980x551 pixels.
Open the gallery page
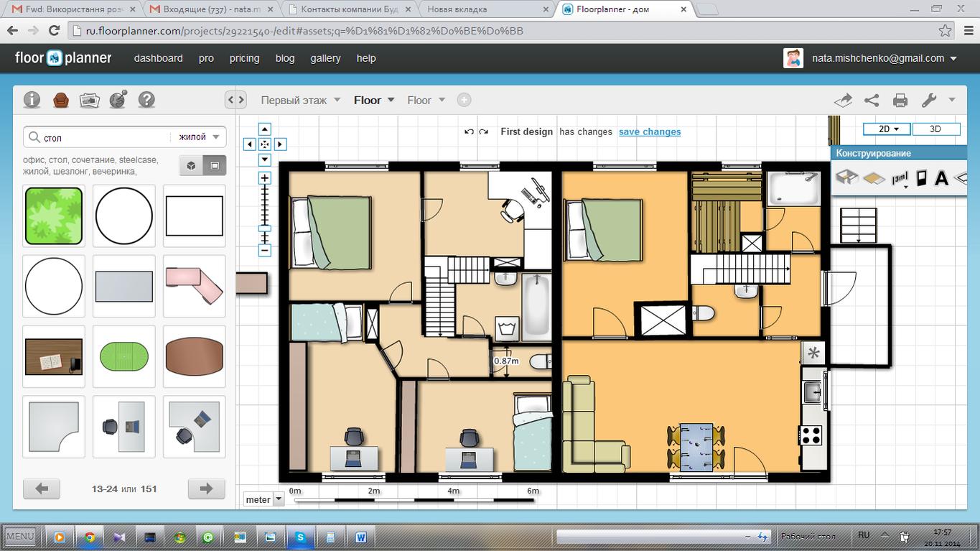coord(325,58)
